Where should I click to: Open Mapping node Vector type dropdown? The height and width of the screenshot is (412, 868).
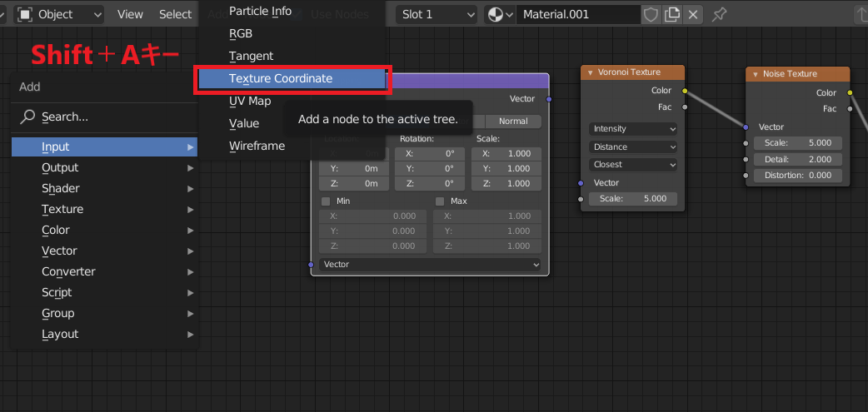coord(430,265)
